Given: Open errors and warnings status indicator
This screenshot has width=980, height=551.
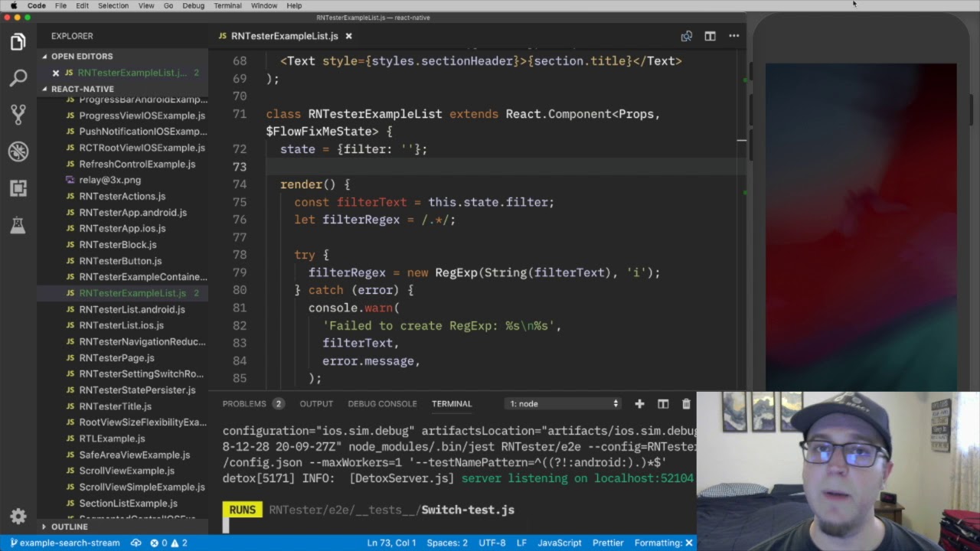Looking at the screenshot, I should click(168, 543).
